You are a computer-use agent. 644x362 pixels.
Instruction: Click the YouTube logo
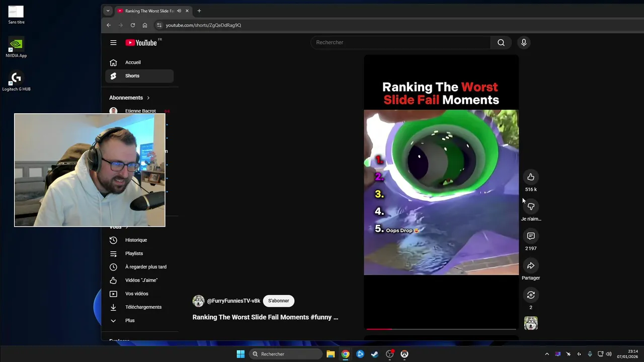pyautogui.click(x=141, y=43)
